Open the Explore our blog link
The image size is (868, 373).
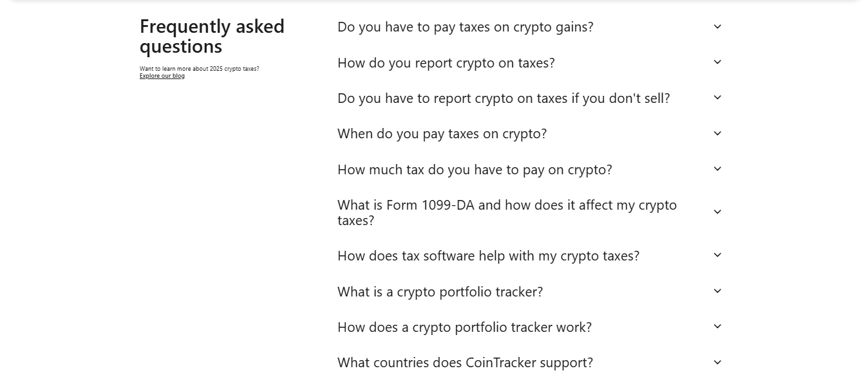tap(162, 76)
